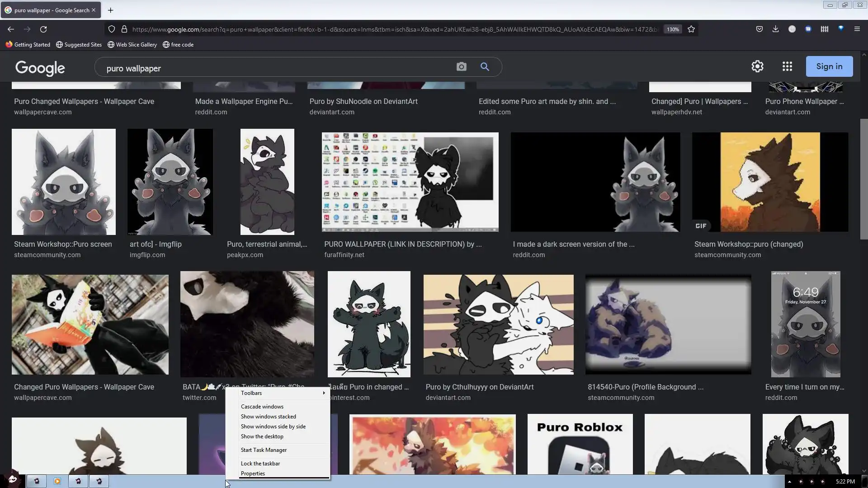Open the free code bookmark
Image resolution: width=868 pixels, height=488 pixels.
click(x=178, y=45)
